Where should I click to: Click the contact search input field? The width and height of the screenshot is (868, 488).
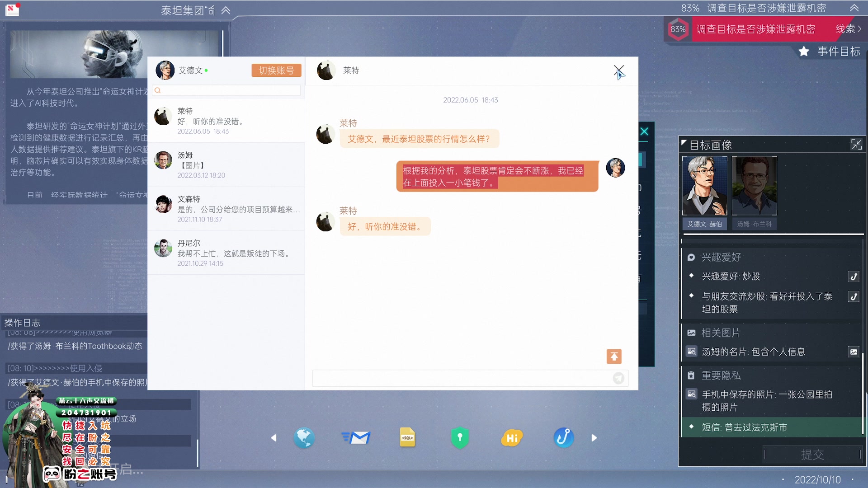click(x=226, y=90)
